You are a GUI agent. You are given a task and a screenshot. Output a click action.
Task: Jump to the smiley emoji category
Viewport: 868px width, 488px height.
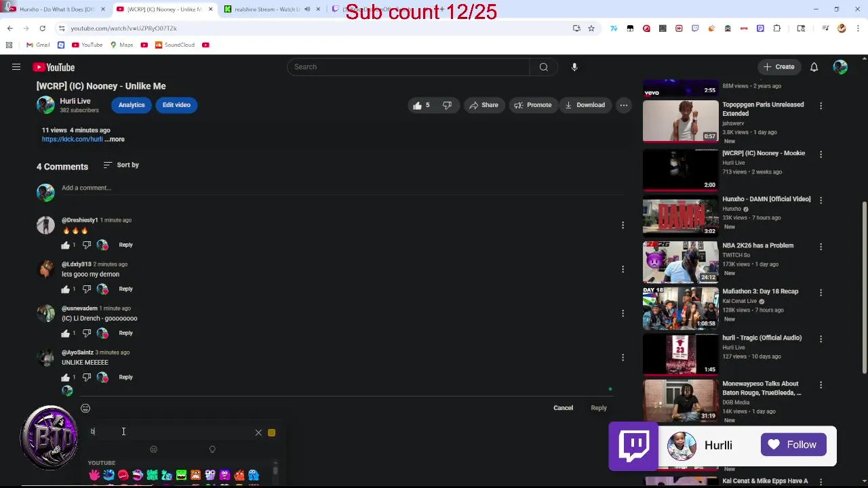pyautogui.click(x=153, y=449)
